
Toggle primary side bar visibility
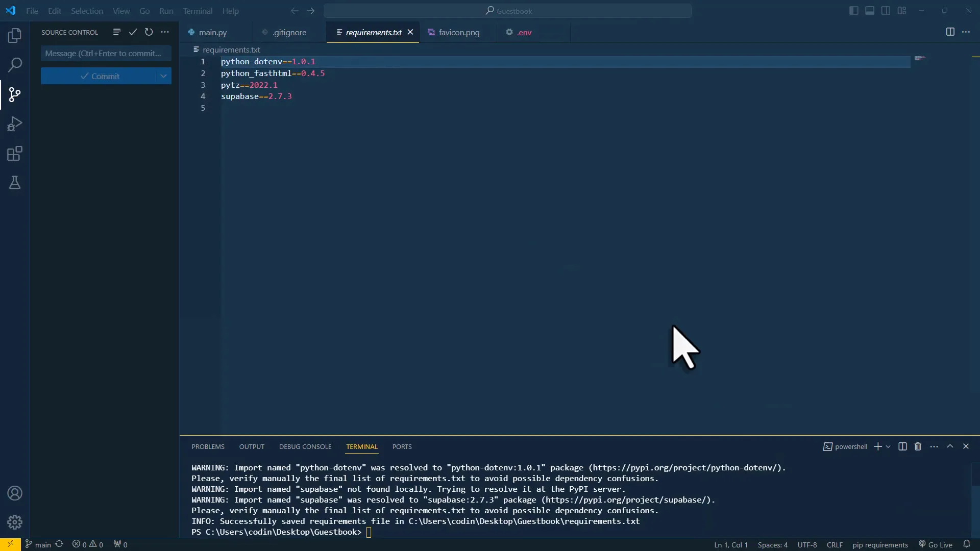pyautogui.click(x=853, y=11)
